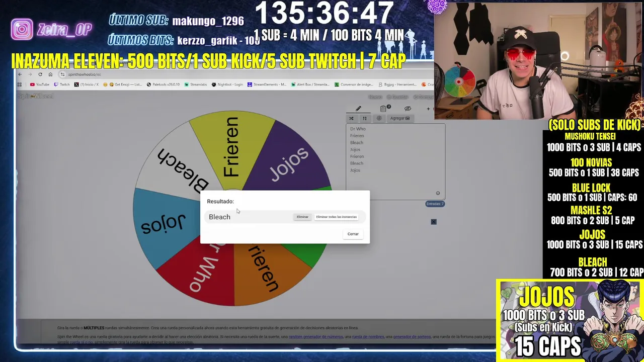Toggle the crossed-eye hide entries icon
Viewport: 644px width, 362px height.
pyautogui.click(x=408, y=109)
